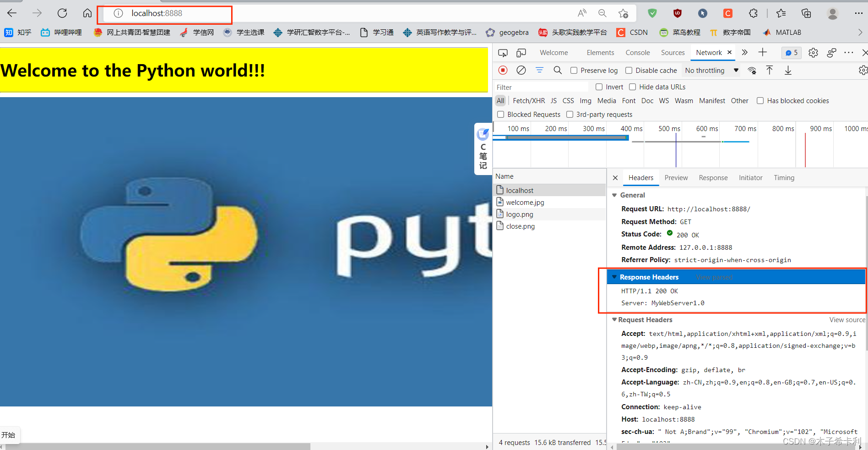
Task: Filter requests by Fetch/XHR
Action: coord(529,101)
